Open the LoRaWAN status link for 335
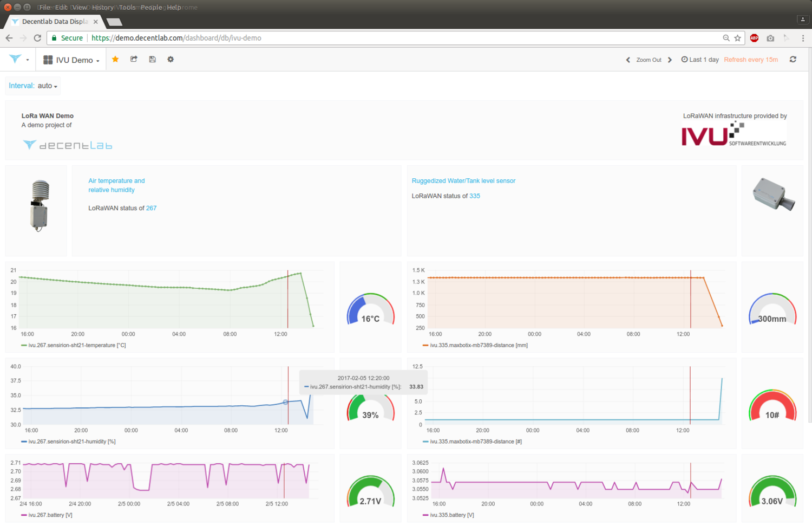 (475, 196)
